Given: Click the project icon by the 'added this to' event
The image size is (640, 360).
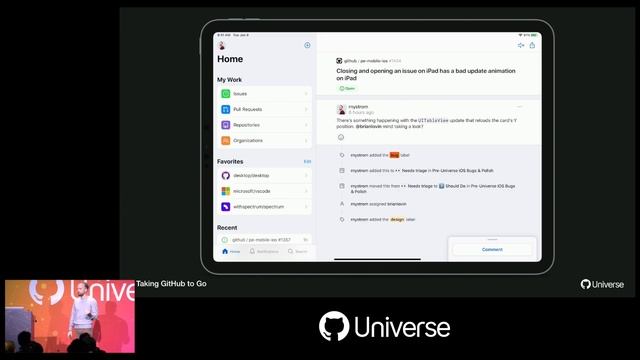Looking at the screenshot, I should (x=342, y=171).
